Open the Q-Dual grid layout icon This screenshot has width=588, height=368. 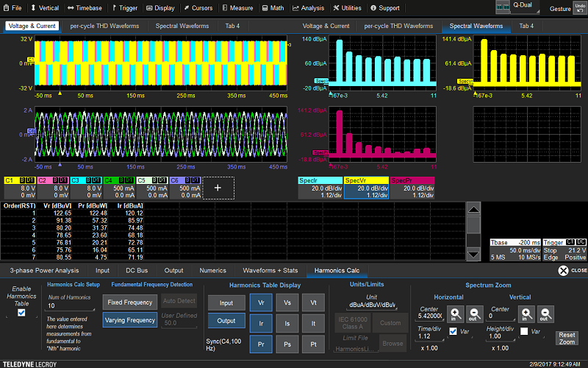pos(503,7)
